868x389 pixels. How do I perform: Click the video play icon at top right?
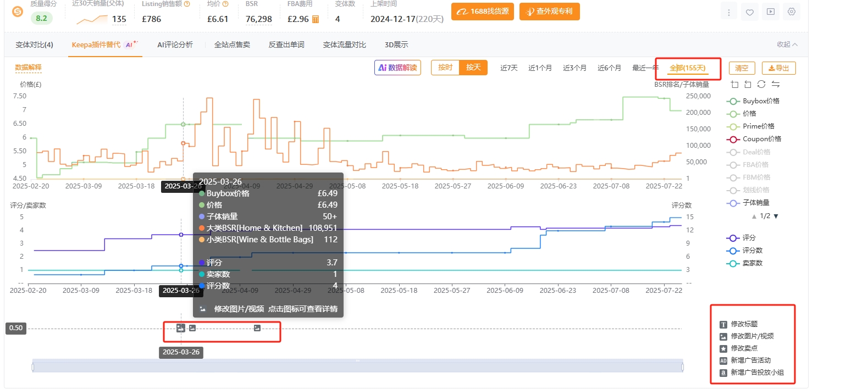click(x=770, y=12)
